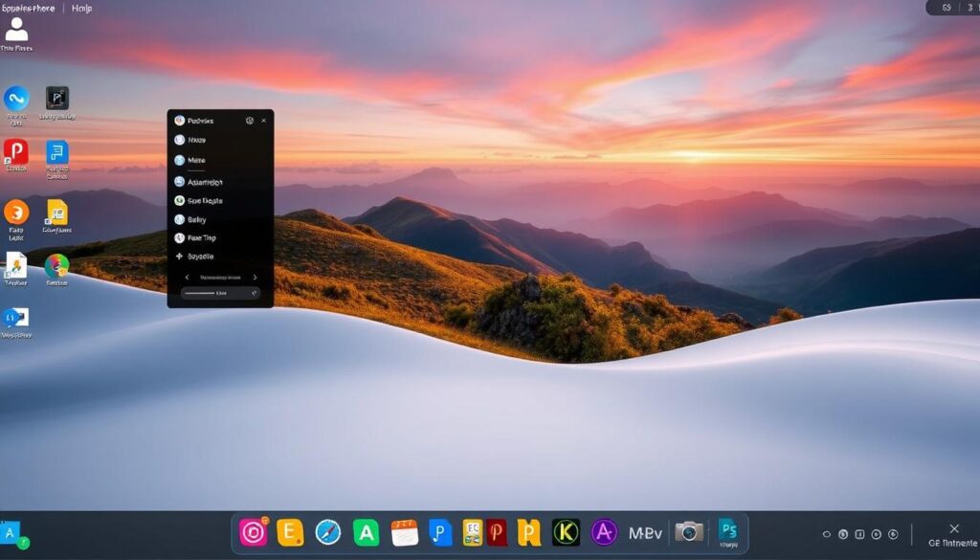Click the pink Instagram-style dock icon

point(253,532)
